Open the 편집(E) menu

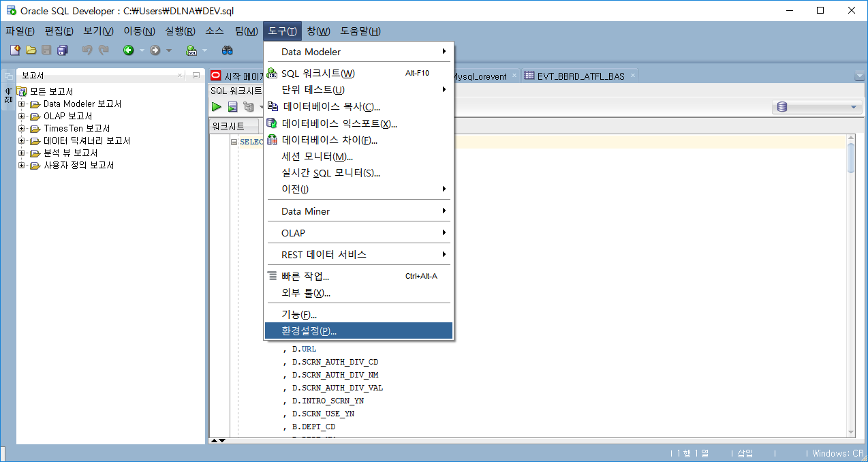pyautogui.click(x=59, y=31)
